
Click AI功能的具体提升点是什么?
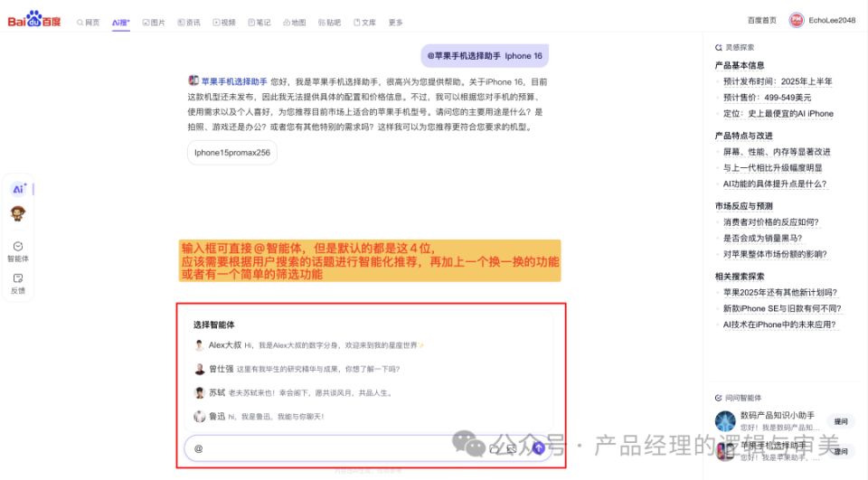[x=775, y=184]
